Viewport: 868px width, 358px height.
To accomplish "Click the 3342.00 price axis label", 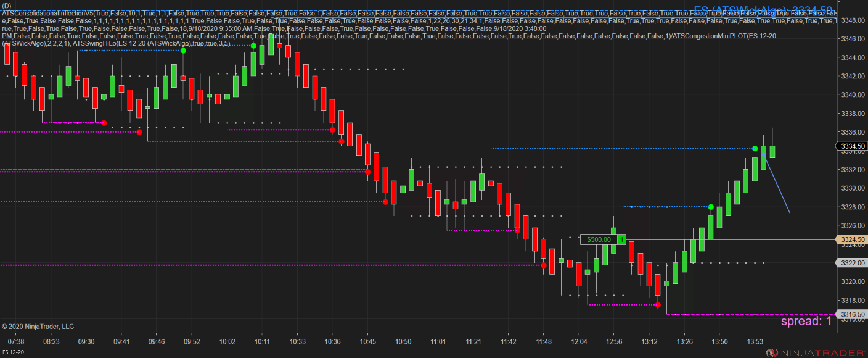I will click(x=854, y=76).
